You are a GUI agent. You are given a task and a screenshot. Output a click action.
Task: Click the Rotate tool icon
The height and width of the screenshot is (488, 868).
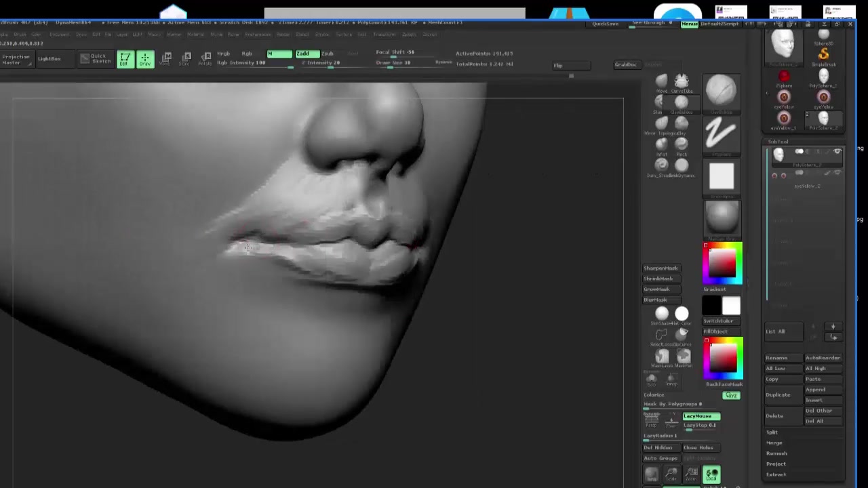point(205,58)
